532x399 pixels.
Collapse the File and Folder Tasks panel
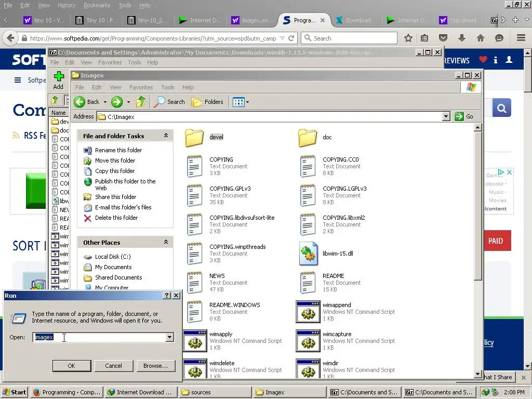click(x=166, y=136)
